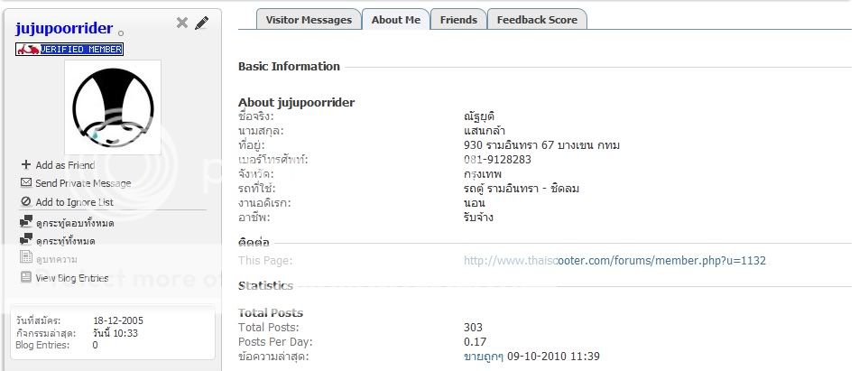Click the plus icon to Add as Friend
The height and width of the screenshot is (371, 868).
point(26,165)
